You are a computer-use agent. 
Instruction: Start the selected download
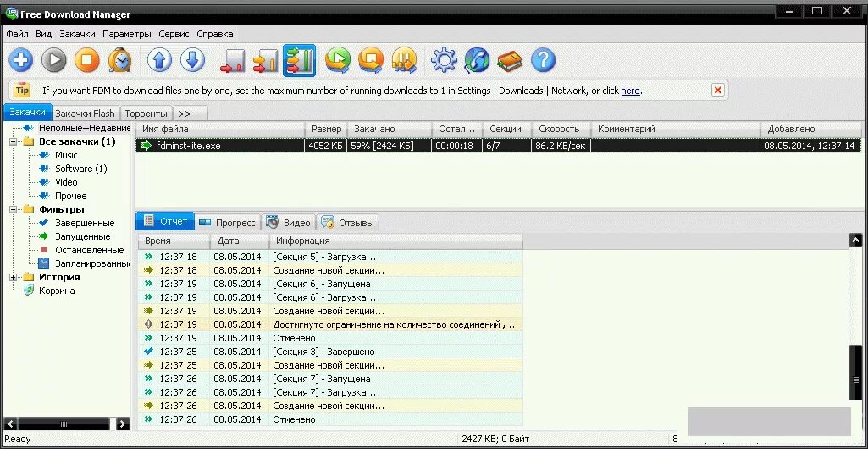coord(54,60)
